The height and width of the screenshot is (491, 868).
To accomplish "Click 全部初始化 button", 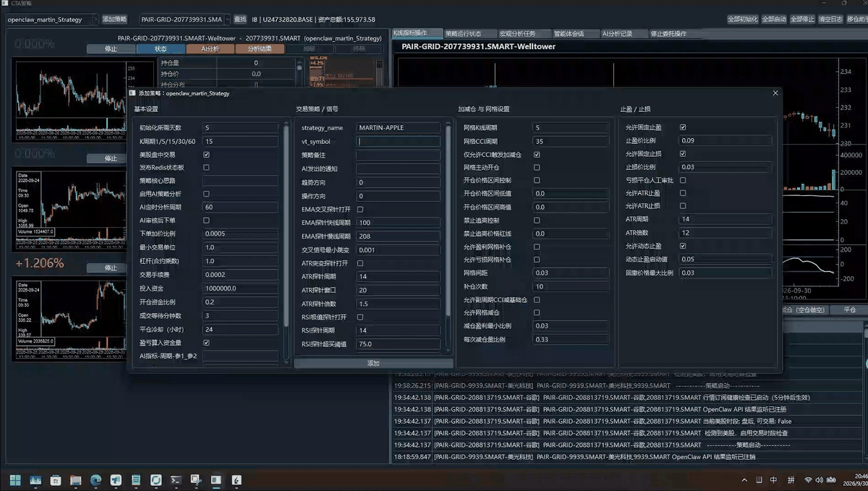I will (743, 19).
